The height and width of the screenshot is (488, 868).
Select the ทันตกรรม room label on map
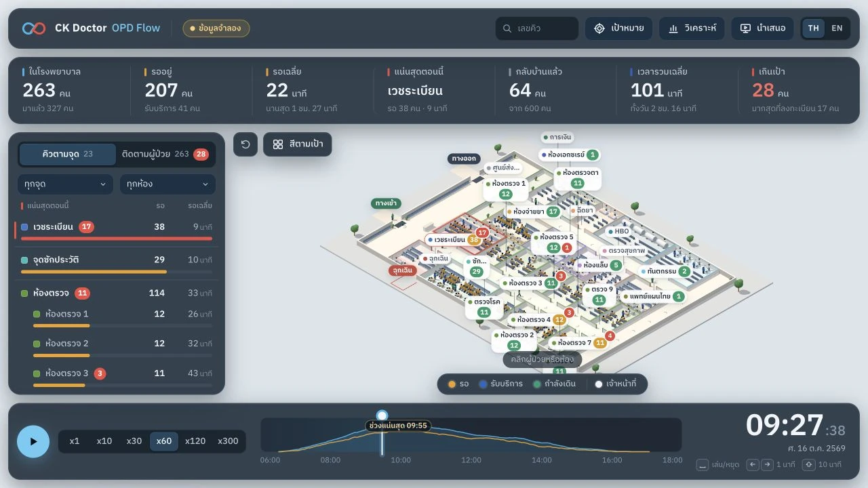tap(665, 271)
